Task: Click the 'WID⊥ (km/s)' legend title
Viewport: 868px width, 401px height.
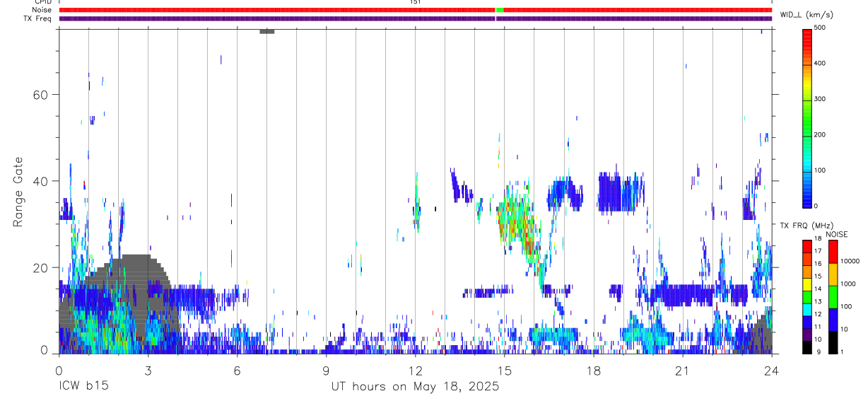Action: coord(805,15)
